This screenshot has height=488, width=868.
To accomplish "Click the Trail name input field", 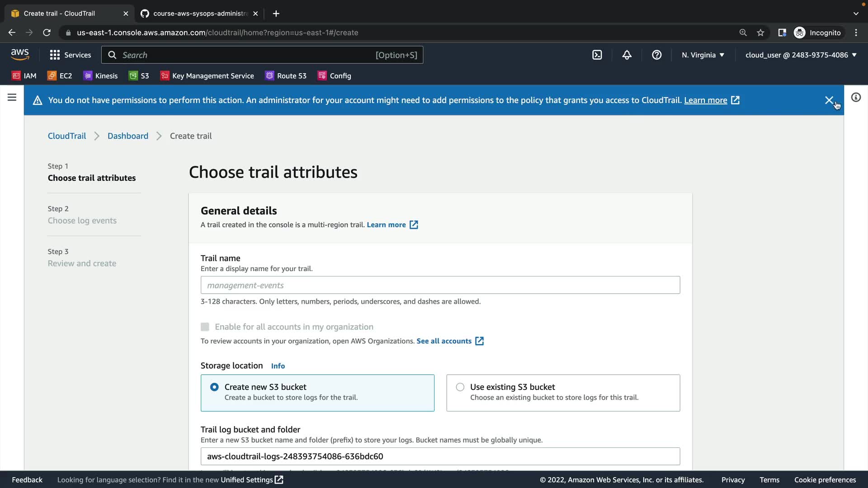I will coord(440,285).
